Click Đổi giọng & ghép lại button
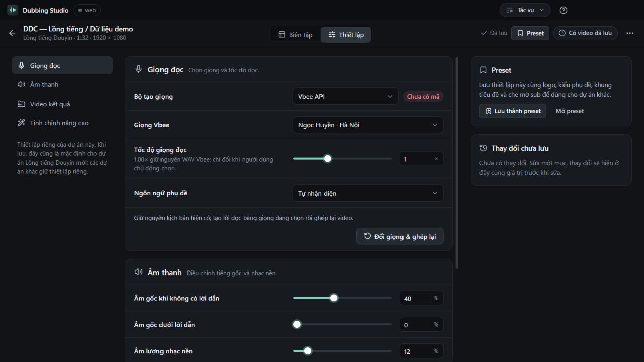The height and width of the screenshot is (362, 644). [x=400, y=236]
